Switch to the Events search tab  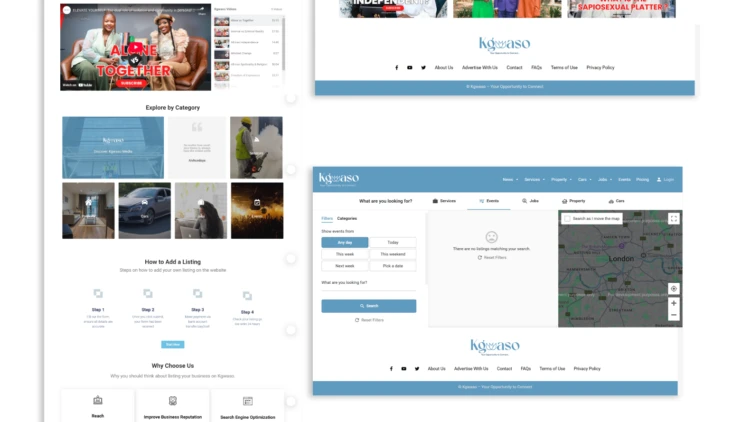tap(489, 201)
